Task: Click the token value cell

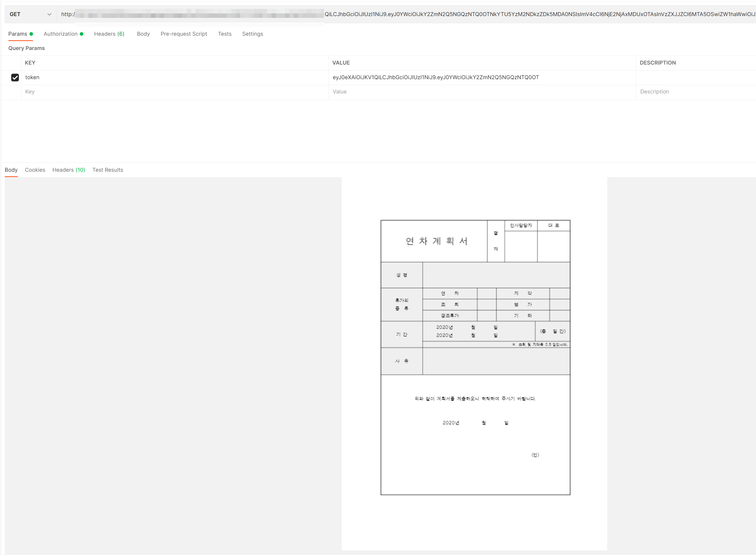Action: tap(481, 77)
